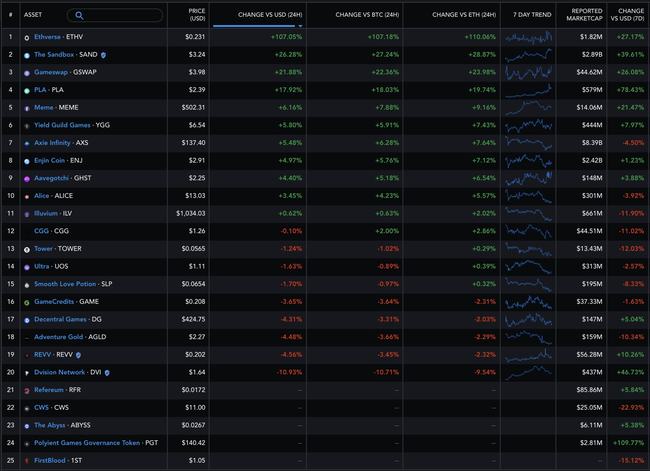Image resolution: width=650 pixels, height=471 pixels.
Task: Click the Refereum coin icon
Action: click(x=27, y=391)
